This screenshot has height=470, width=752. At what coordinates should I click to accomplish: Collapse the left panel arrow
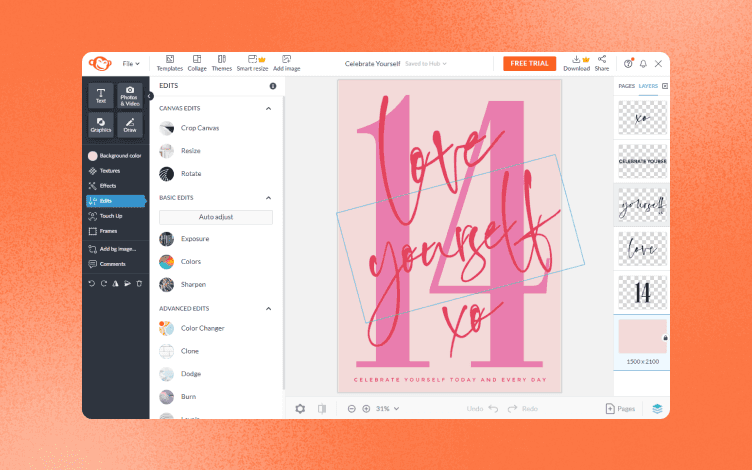(x=150, y=96)
